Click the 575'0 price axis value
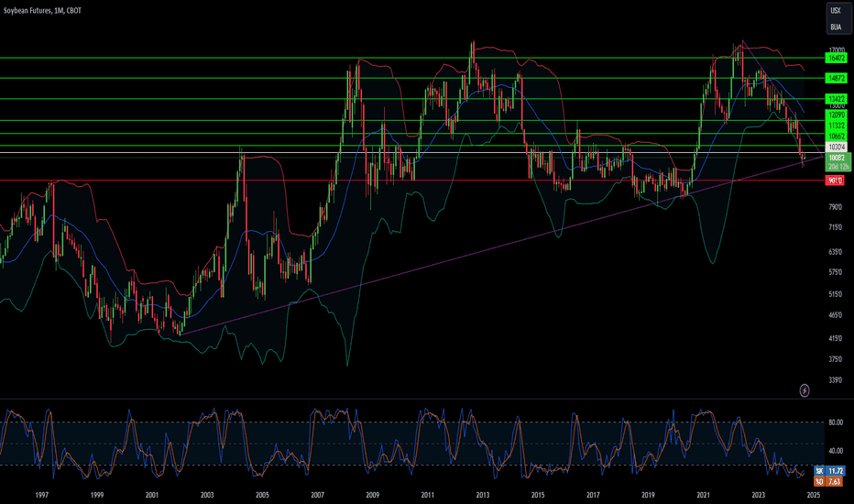Screen dimensions: 854x504 tap(836, 272)
